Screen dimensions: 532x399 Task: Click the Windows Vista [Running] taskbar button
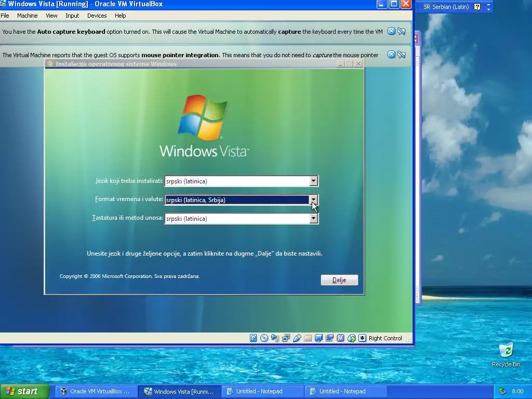pyautogui.click(x=180, y=391)
